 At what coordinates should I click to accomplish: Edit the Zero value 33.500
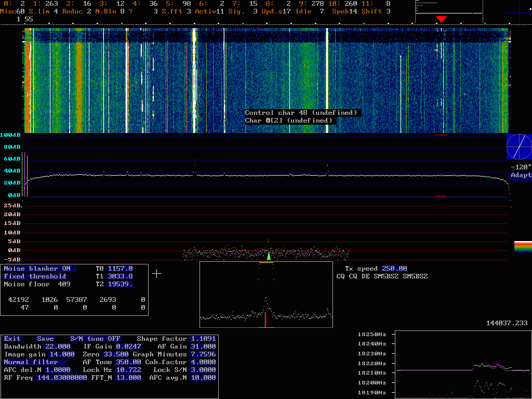click(116, 354)
